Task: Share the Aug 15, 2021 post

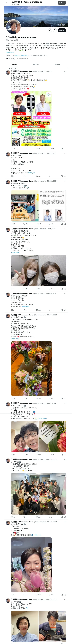Action: pyautogui.click(x=65, y=310)
